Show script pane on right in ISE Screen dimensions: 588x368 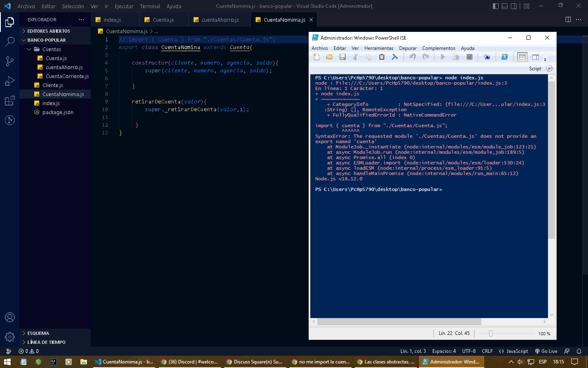tap(535, 57)
